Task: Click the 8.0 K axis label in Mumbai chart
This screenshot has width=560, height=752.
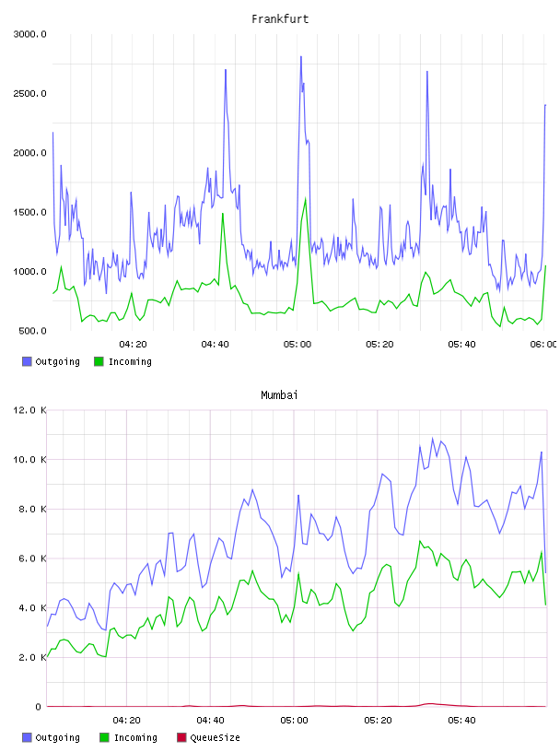Action: tap(32, 509)
